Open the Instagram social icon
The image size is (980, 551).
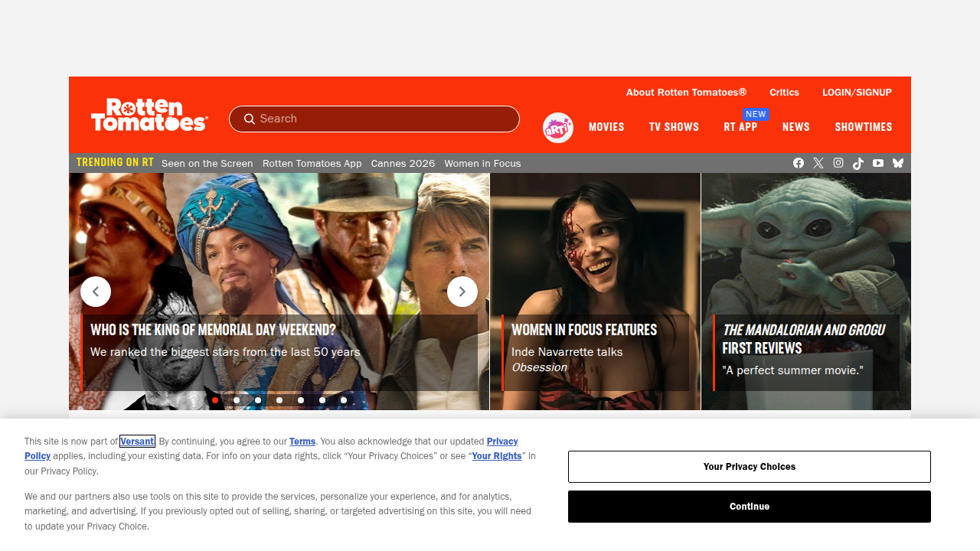click(x=838, y=163)
